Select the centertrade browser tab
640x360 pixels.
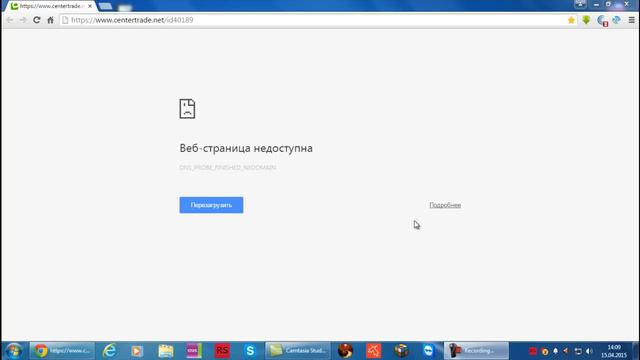click(x=51, y=6)
